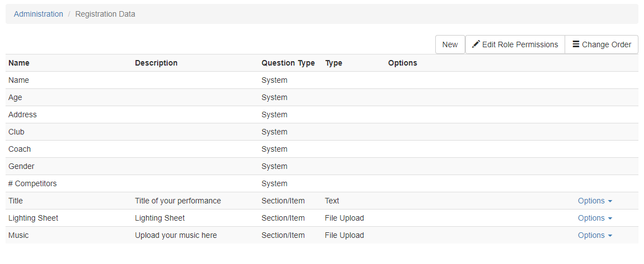Click the Registration Data breadcrumb item
The width and height of the screenshot is (644, 264).
(x=105, y=14)
